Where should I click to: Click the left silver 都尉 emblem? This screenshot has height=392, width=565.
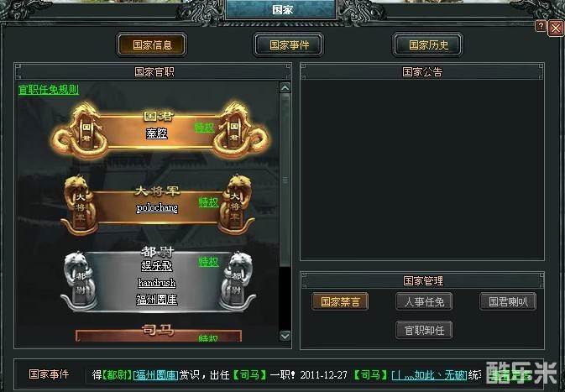point(80,281)
